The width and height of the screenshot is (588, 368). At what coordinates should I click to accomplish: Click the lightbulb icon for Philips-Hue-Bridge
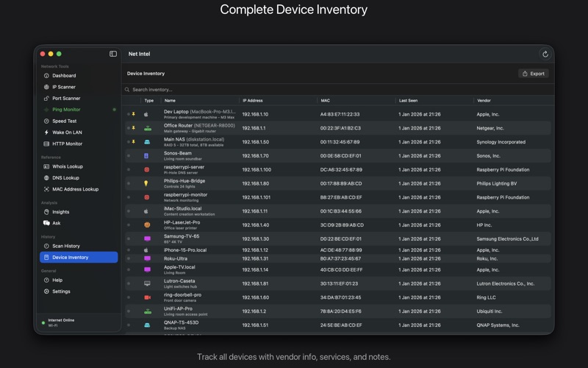point(146,183)
